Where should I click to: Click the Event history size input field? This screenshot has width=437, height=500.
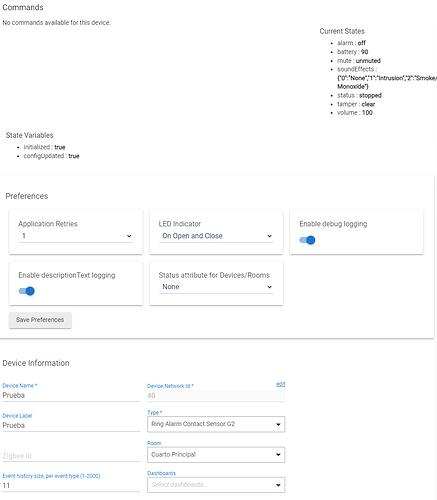[x=71, y=486]
